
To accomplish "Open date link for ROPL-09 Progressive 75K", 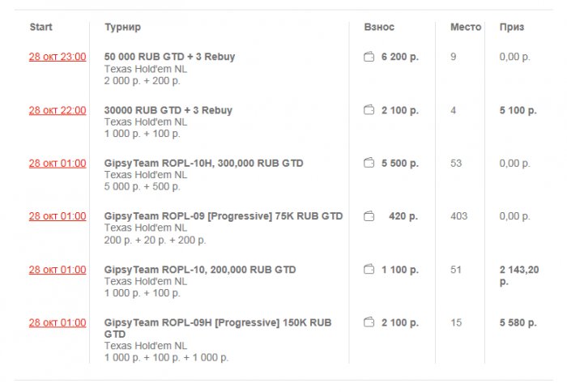I will pos(57,216).
